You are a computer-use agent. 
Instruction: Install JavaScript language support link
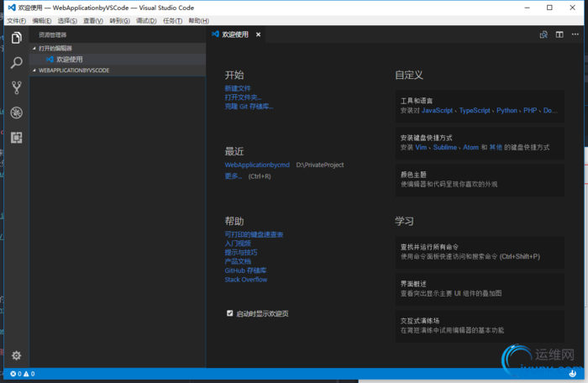(438, 110)
